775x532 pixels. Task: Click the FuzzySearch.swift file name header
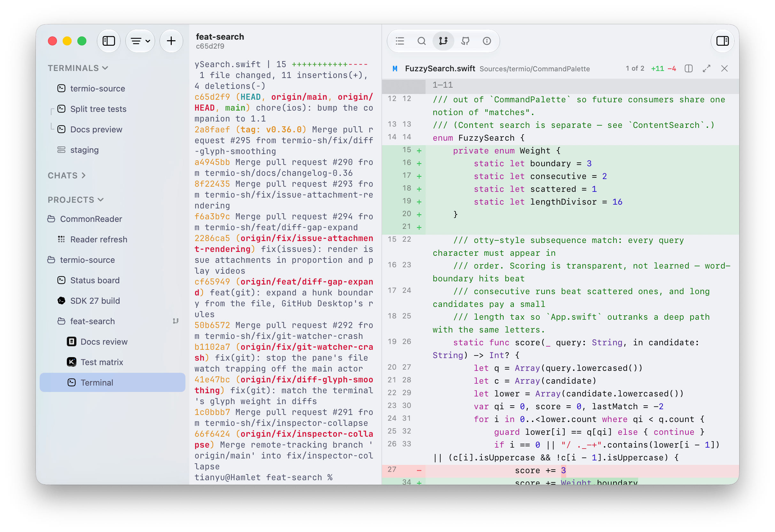coord(440,69)
